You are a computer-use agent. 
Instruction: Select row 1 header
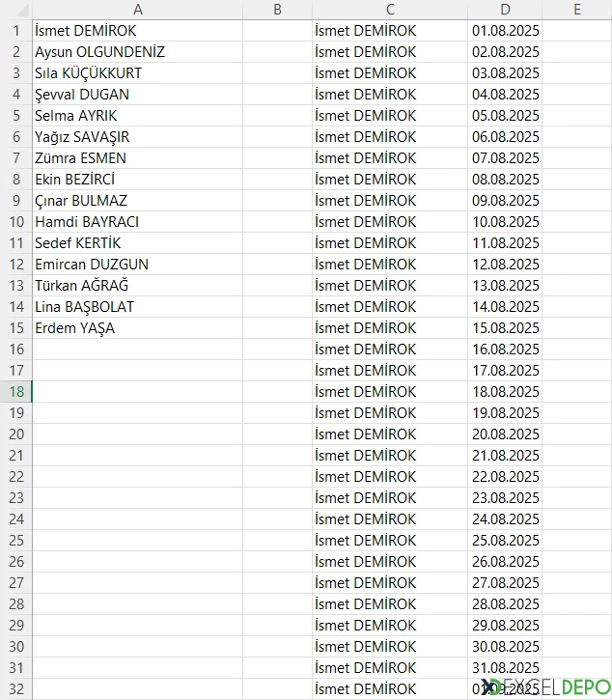[x=16, y=30]
